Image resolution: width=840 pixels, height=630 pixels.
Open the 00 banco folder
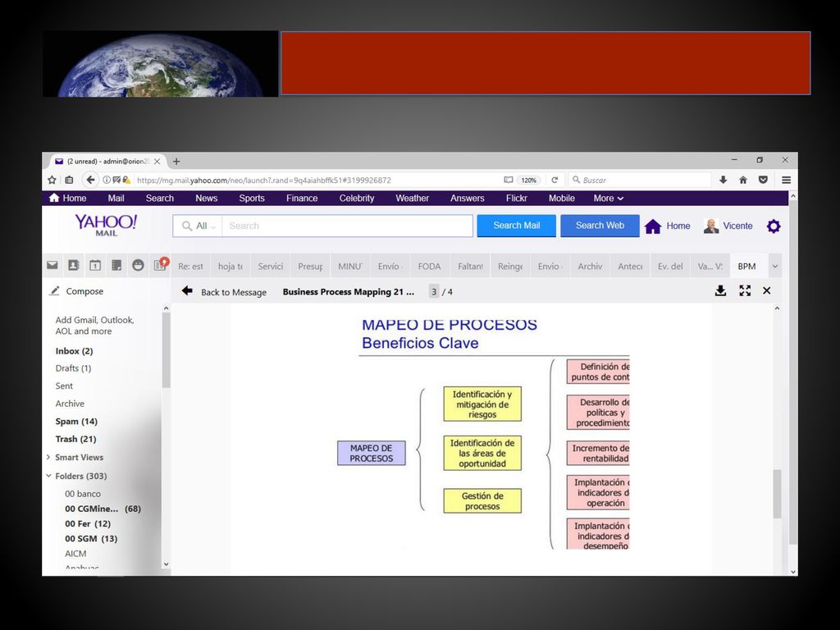point(83,493)
